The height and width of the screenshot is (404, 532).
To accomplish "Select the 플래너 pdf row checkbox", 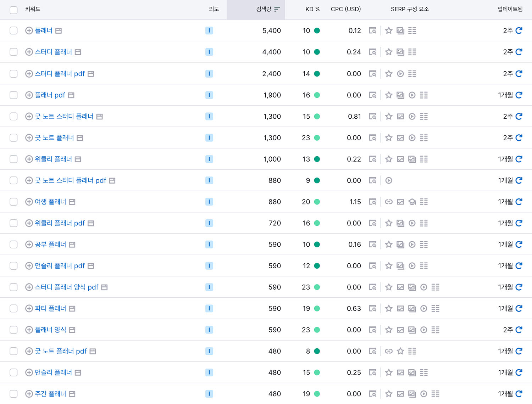I will pyautogui.click(x=13, y=95).
